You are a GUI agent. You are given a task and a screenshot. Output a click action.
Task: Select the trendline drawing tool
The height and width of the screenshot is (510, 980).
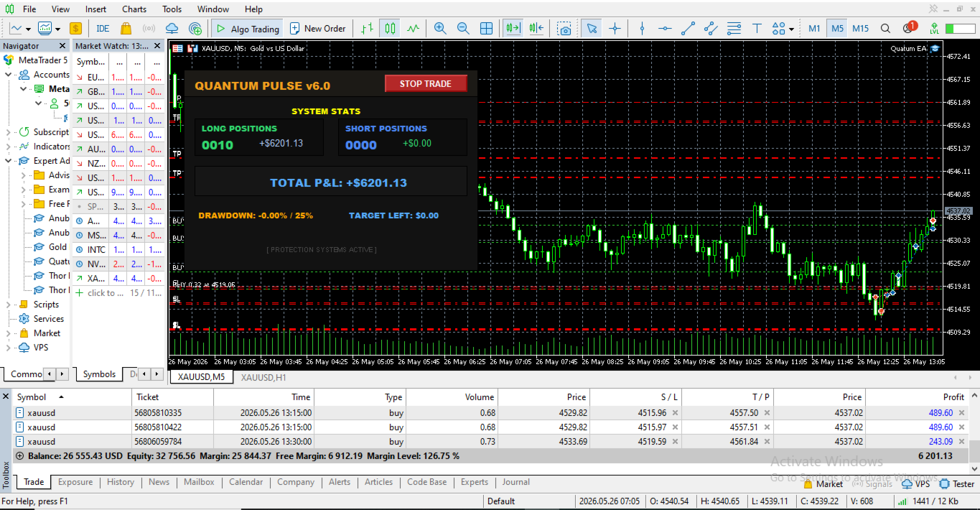point(688,29)
